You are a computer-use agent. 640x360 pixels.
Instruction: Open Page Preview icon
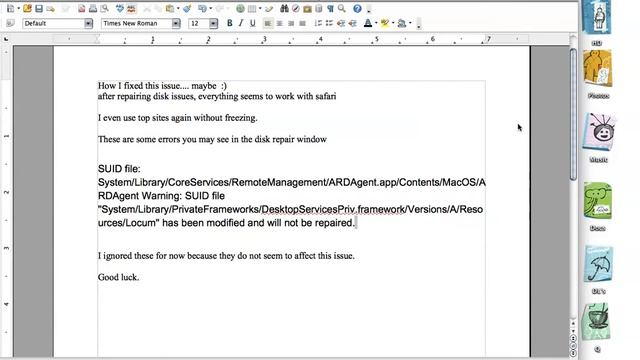coord(104,8)
